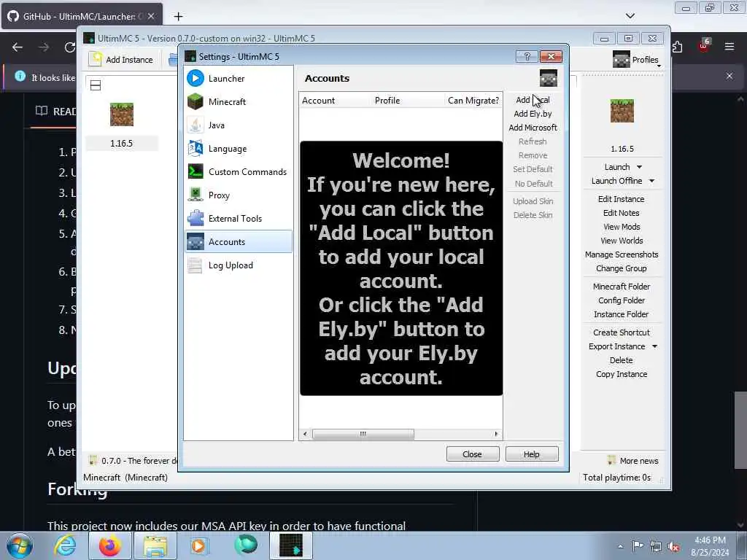The width and height of the screenshot is (747, 560).
Task: Expand the Export Instance dropdown arrow
Action: click(654, 346)
